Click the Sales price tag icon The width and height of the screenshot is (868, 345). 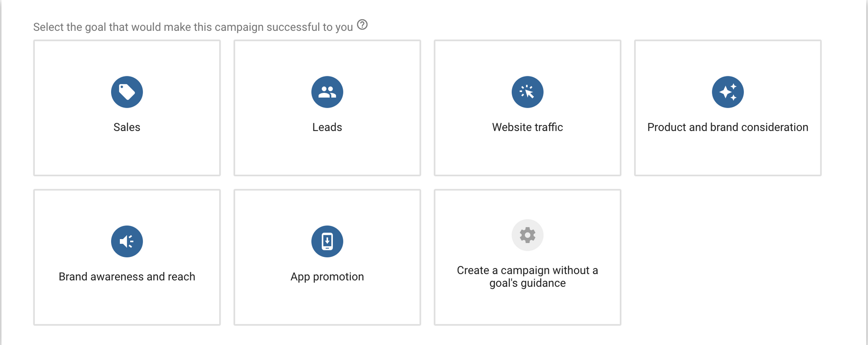pyautogui.click(x=127, y=92)
